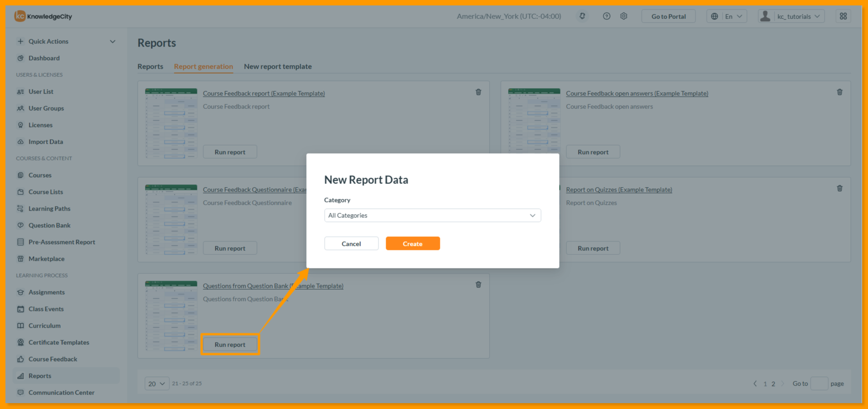
Task: Open Licenses in sidebar
Action: (40, 125)
